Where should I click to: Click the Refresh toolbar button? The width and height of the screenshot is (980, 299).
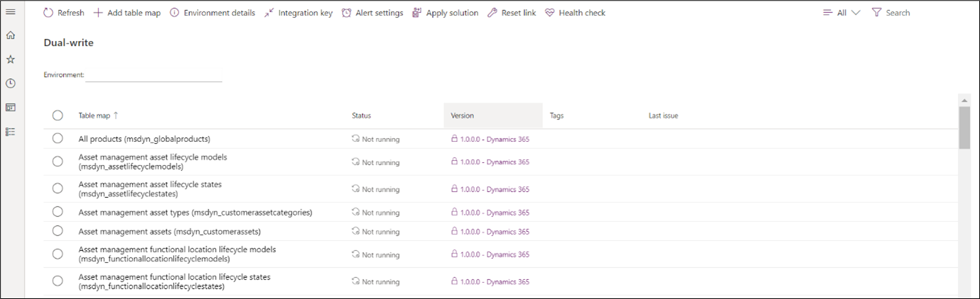coord(64,13)
